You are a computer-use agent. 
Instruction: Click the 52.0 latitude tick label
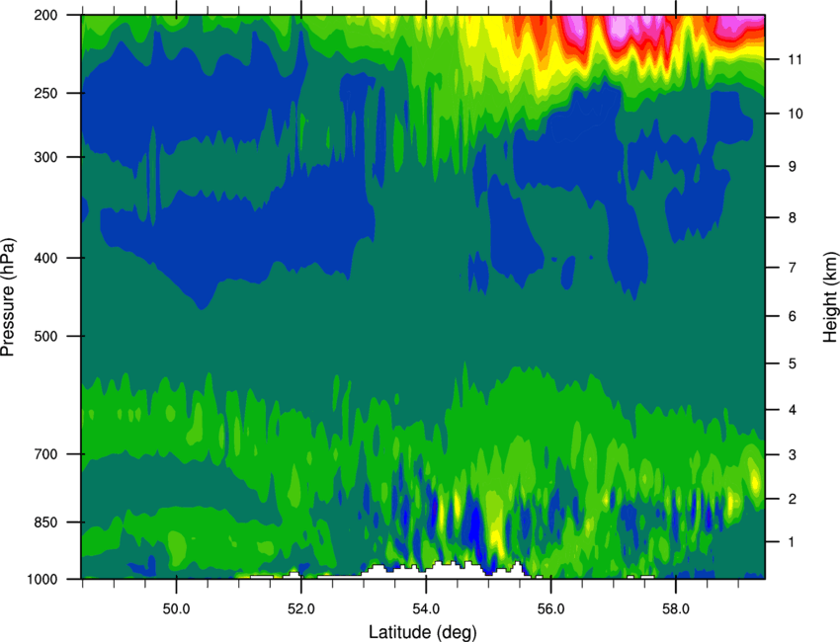tap(301, 609)
